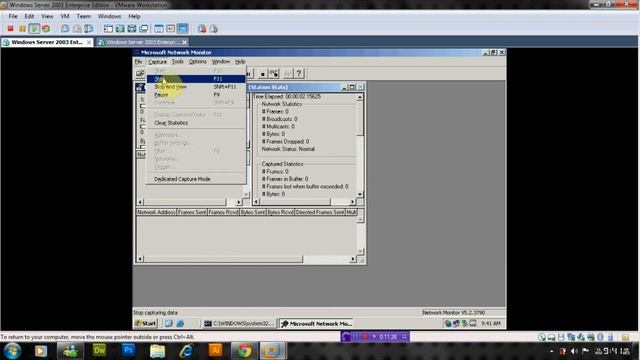Click the 'Network Status: Normal' text
The height and width of the screenshot is (360, 640).
coord(288,149)
